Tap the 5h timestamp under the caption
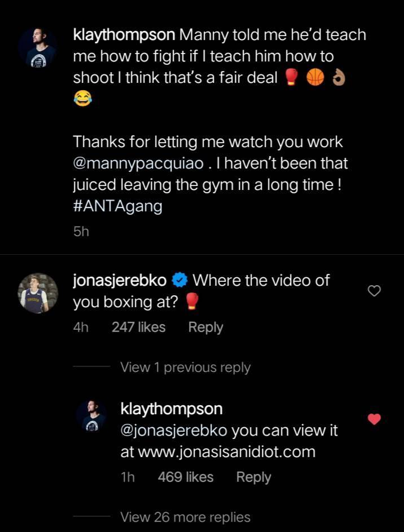This screenshot has height=532, width=404. (81, 232)
